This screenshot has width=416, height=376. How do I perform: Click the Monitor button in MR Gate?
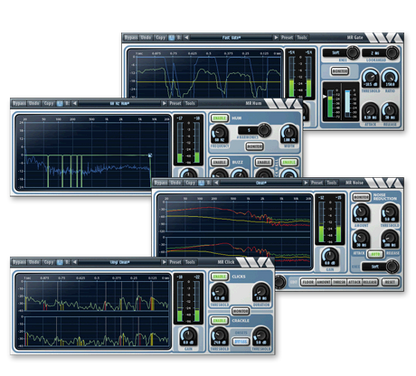pos(340,71)
